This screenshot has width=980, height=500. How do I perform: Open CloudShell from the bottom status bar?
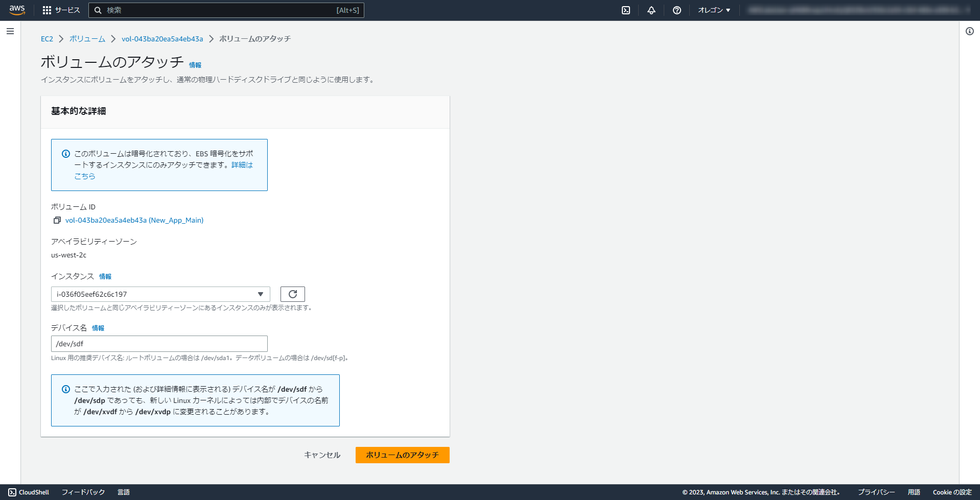(29, 492)
